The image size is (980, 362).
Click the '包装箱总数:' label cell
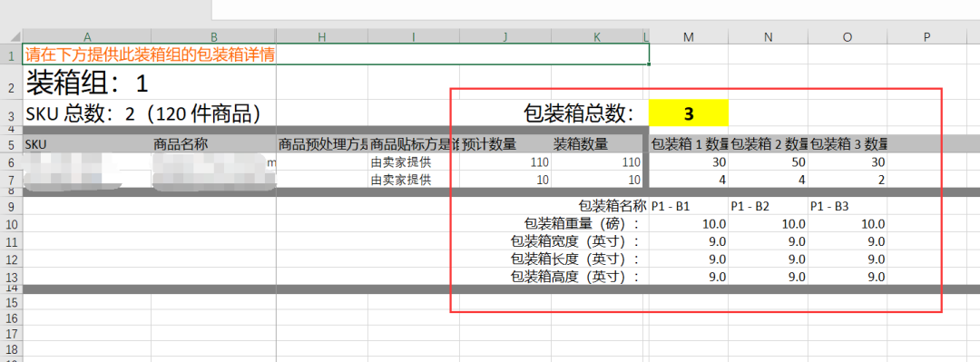(578, 113)
